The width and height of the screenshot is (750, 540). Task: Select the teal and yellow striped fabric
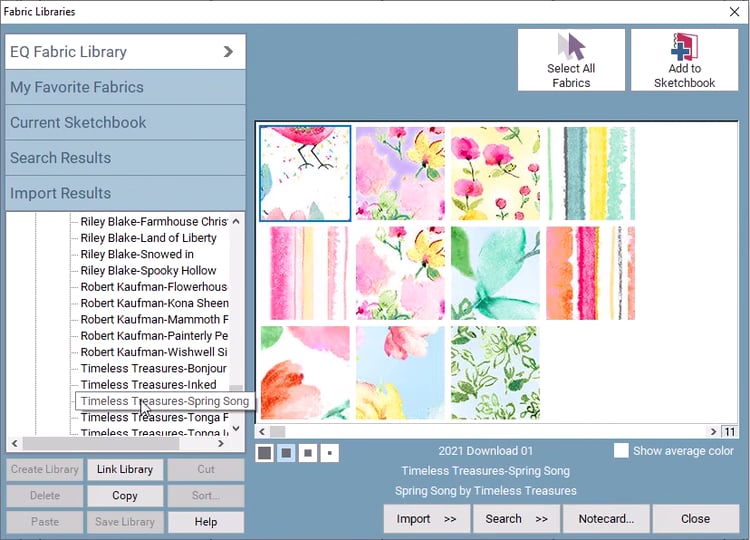[591, 173]
